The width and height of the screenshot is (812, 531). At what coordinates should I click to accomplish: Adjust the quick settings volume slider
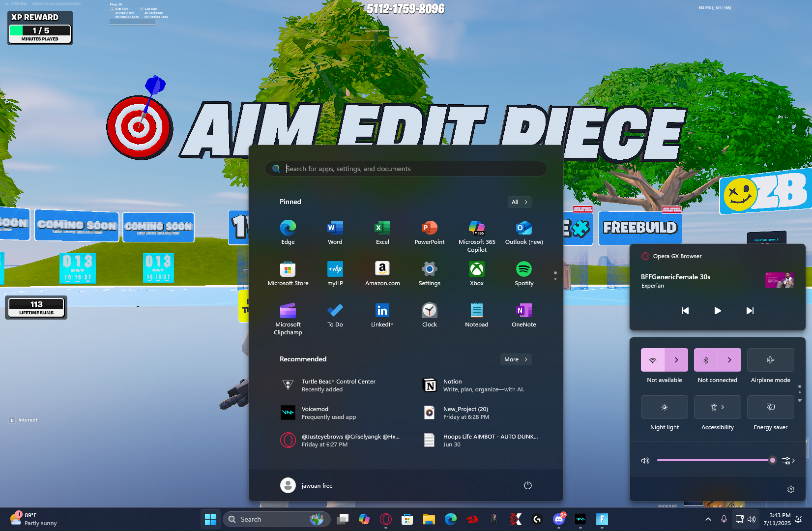point(716,461)
